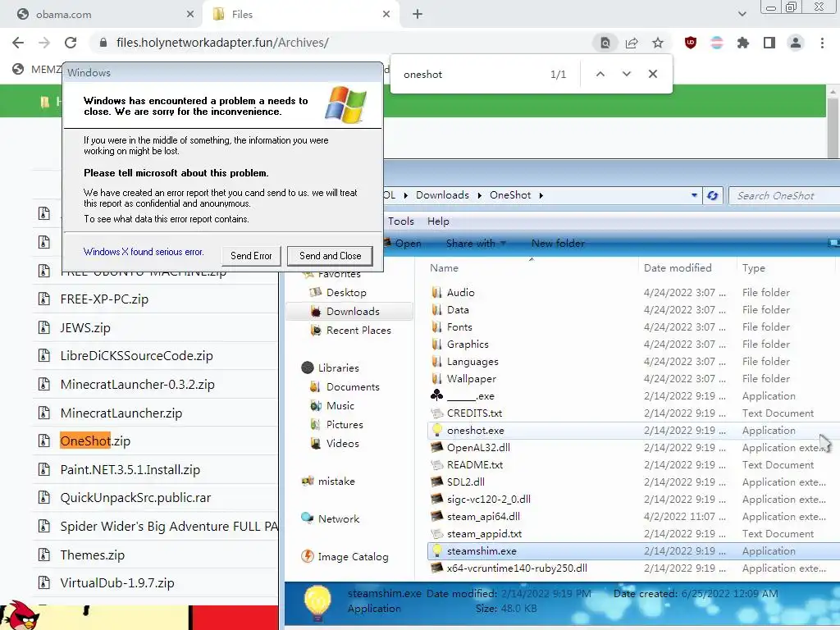Open the Tools menu in Explorer
The width and height of the screenshot is (840, 630).
click(400, 221)
